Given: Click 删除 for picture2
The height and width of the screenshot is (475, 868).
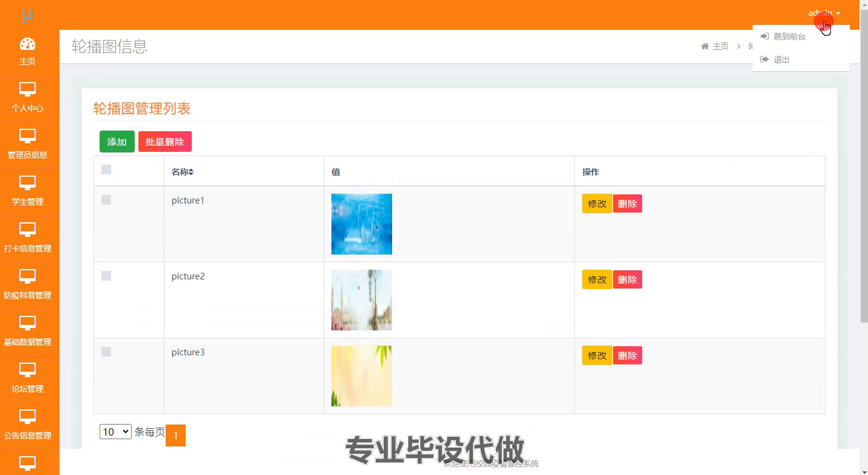Looking at the screenshot, I should point(628,279).
